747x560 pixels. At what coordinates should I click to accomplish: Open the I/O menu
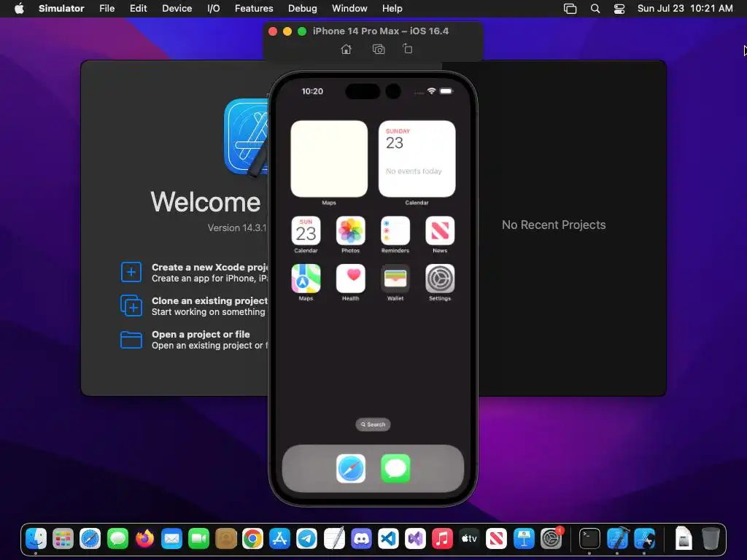tap(214, 8)
